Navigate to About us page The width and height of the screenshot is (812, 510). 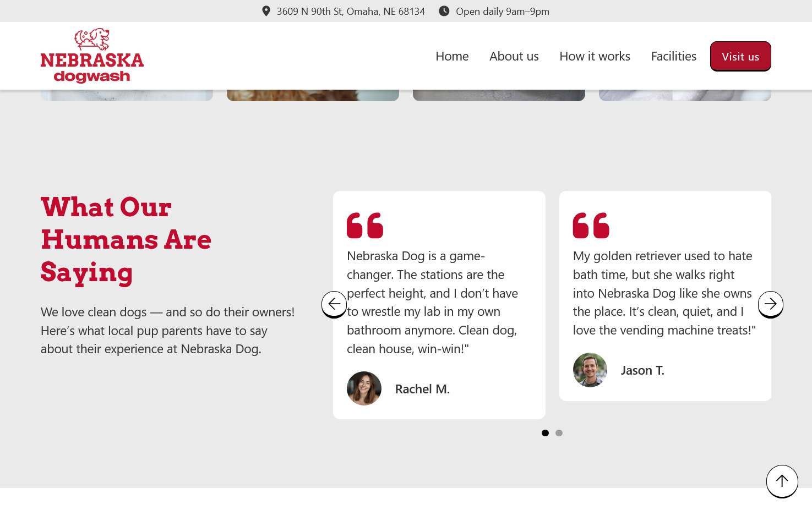pos(514,56)
